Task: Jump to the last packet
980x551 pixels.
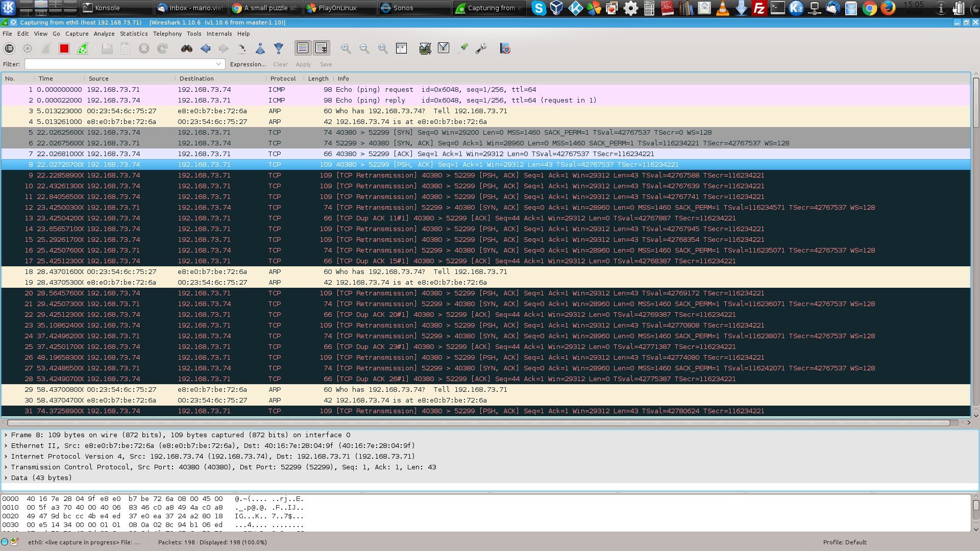Action: point(279,48)
